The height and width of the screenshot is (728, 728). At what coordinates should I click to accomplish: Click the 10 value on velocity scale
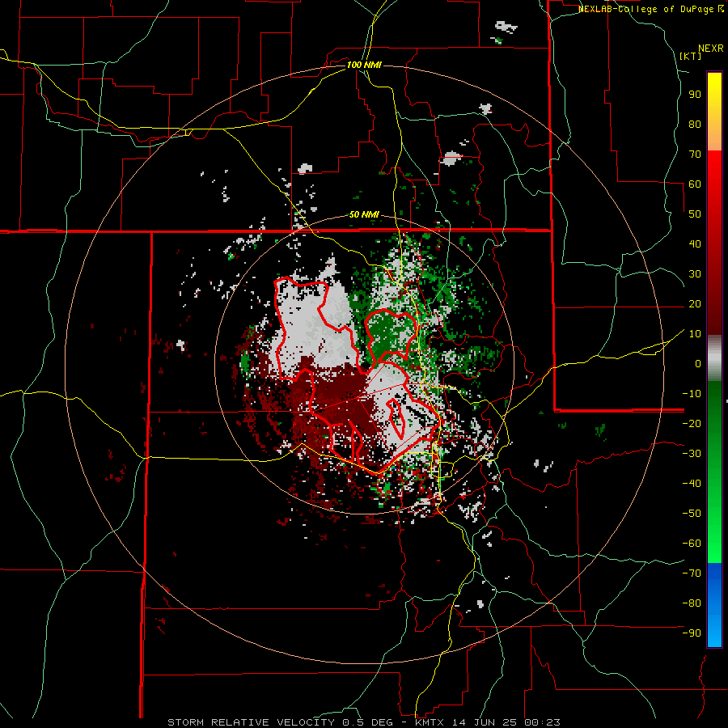tap(695, 334)
